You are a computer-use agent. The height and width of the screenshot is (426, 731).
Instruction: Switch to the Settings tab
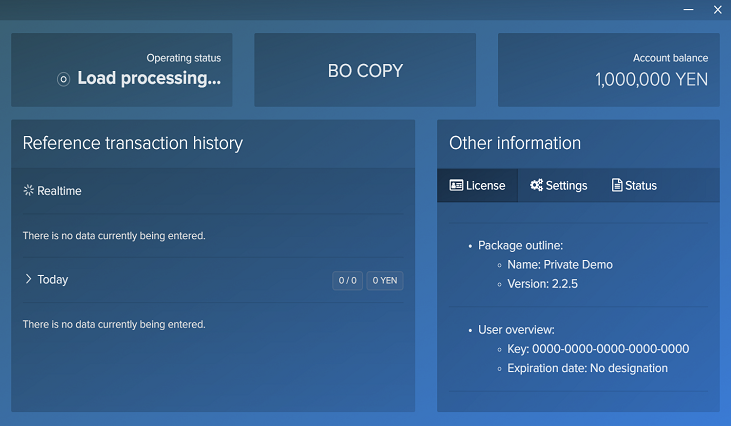(x=559, y=185)
